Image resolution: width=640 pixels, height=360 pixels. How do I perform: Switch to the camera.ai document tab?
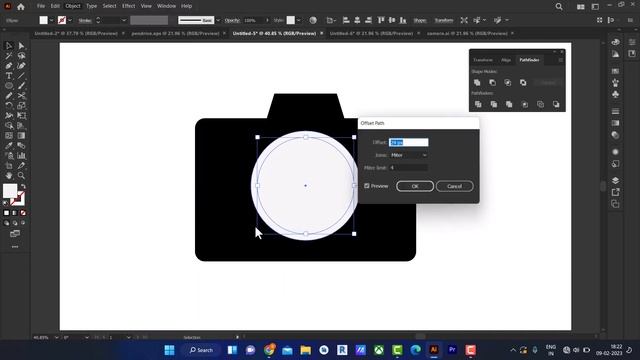point(467,33)
